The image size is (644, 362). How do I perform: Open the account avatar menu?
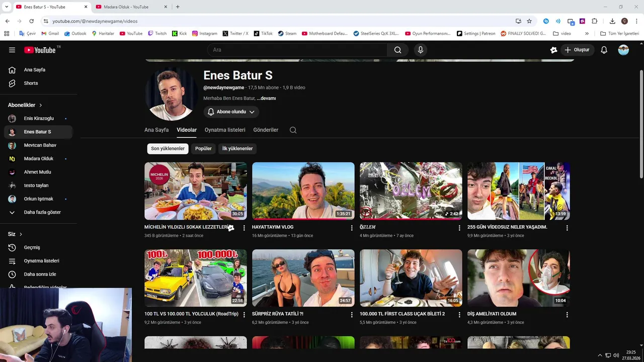[623, 50]
